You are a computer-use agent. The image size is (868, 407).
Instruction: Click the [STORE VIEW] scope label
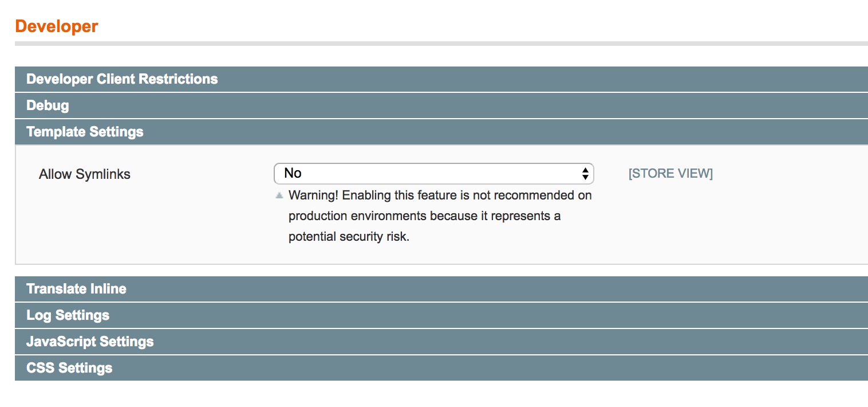(x=670, y=174)
